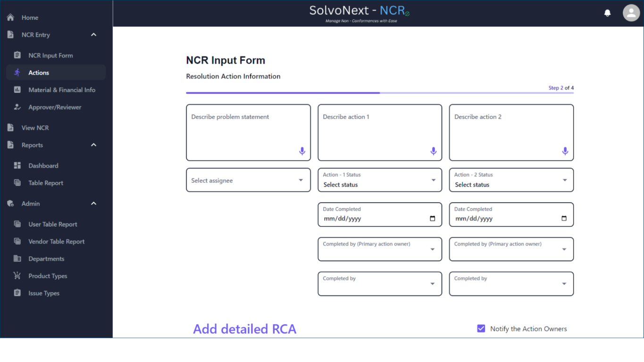Open calendar picker for Action 1 date
644x362 pixels.
[x=433, y=219]
